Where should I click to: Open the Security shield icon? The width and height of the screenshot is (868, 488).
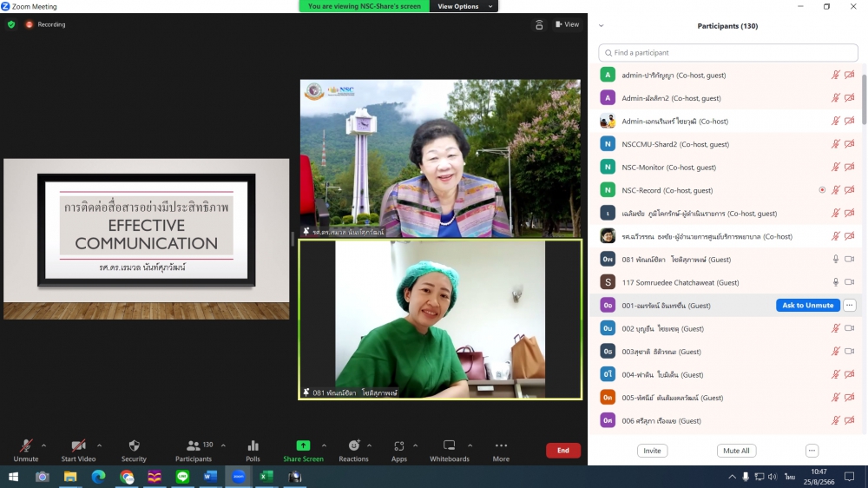(134, 445)
